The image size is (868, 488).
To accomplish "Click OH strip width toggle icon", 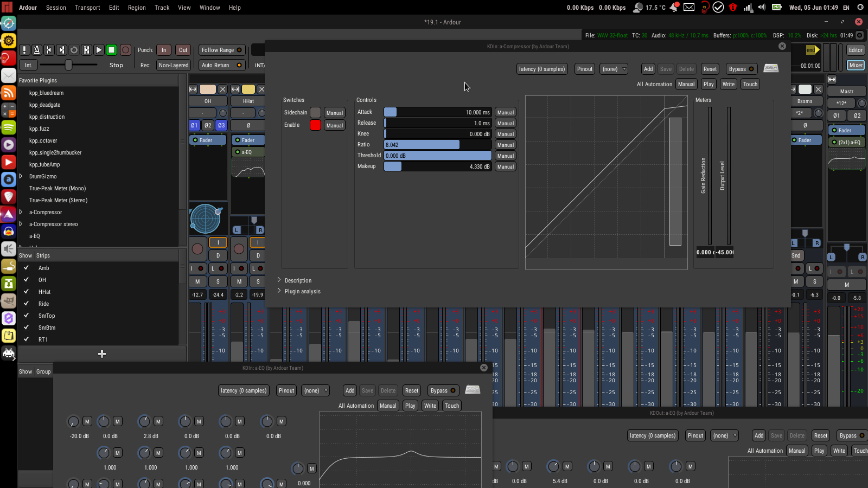I will point(193,89).
